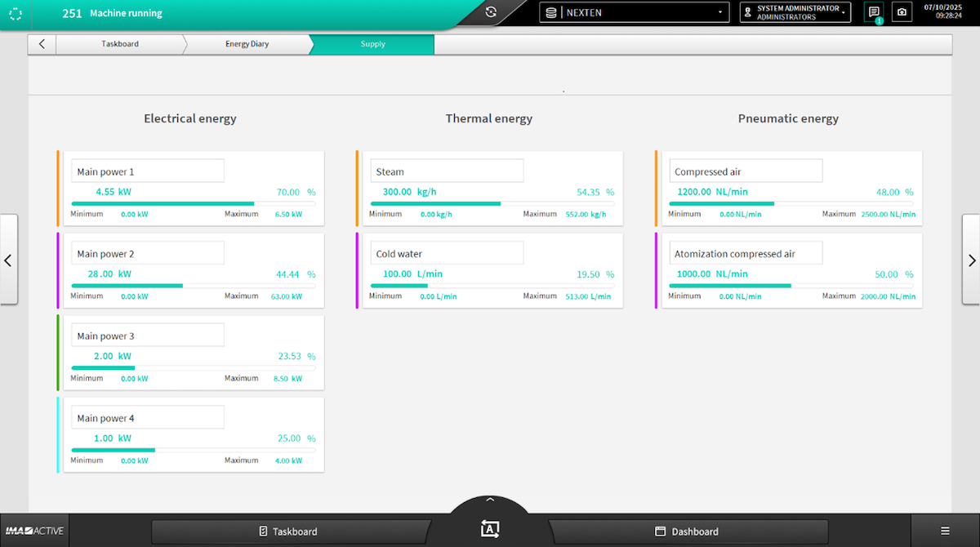Click the Cold water progress bar

coord(492,286)
